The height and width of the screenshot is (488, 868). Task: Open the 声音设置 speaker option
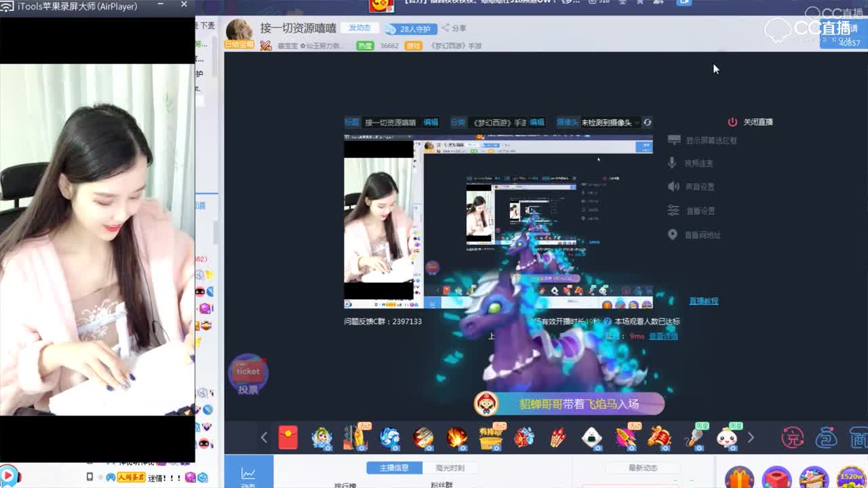692,186
